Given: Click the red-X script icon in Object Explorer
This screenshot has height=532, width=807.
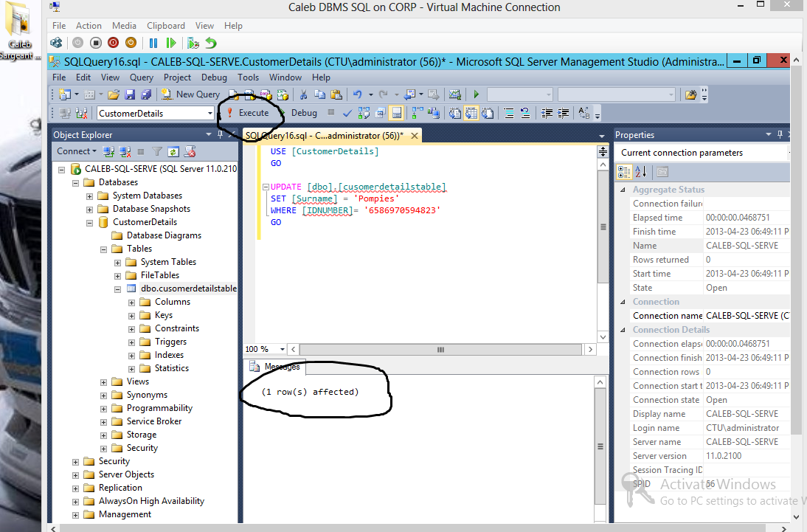Looking at the screenshot, I should tap(190, 151).
